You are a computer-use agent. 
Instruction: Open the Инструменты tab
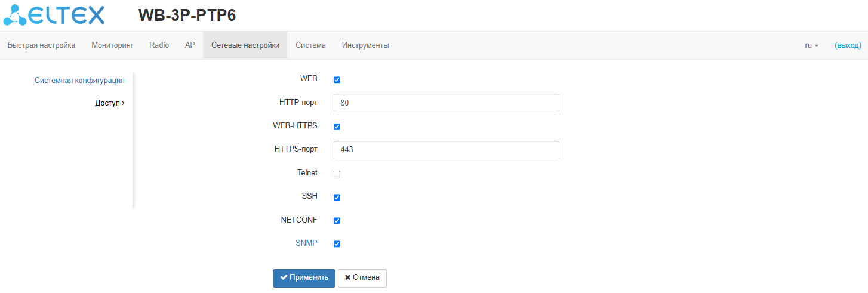(365, 45)
